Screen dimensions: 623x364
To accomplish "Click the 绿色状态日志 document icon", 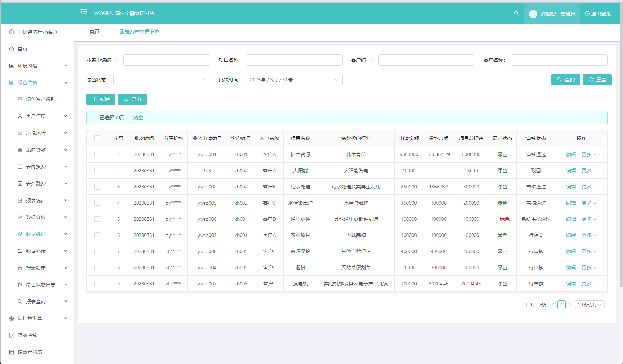I will (x=20, y=285).
